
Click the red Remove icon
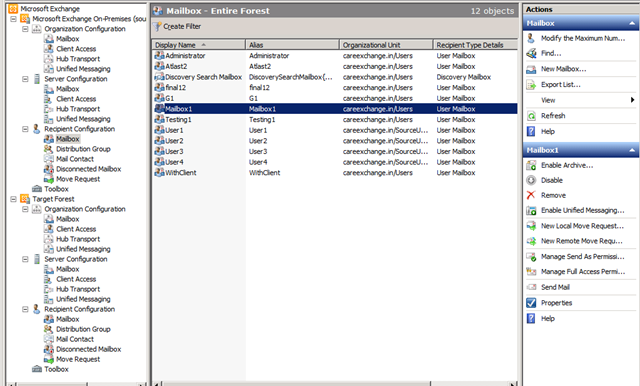531,195
